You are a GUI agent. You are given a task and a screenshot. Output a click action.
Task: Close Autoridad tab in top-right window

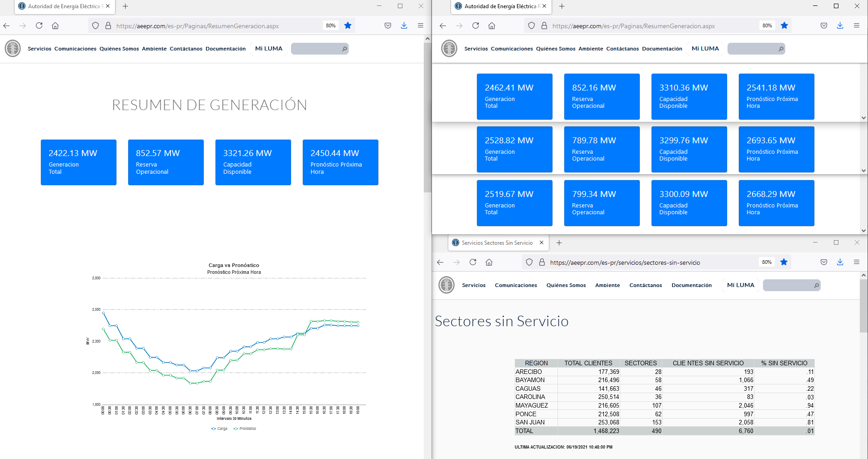click(544, 6)
